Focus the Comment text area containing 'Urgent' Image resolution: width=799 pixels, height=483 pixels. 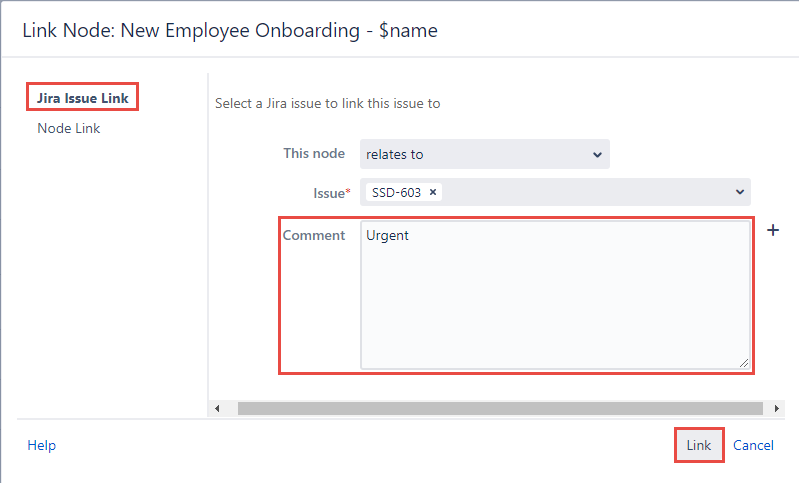pos(555,295)
